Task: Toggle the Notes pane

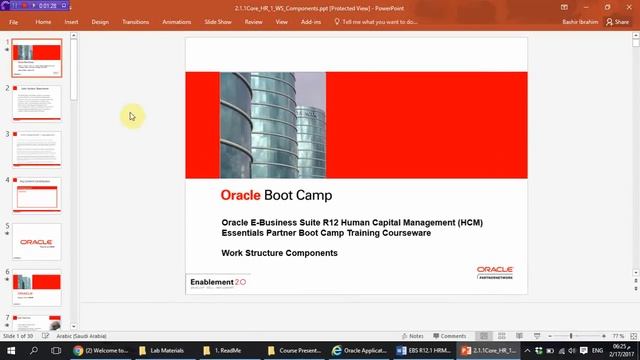Action: [x=413, y=336]
